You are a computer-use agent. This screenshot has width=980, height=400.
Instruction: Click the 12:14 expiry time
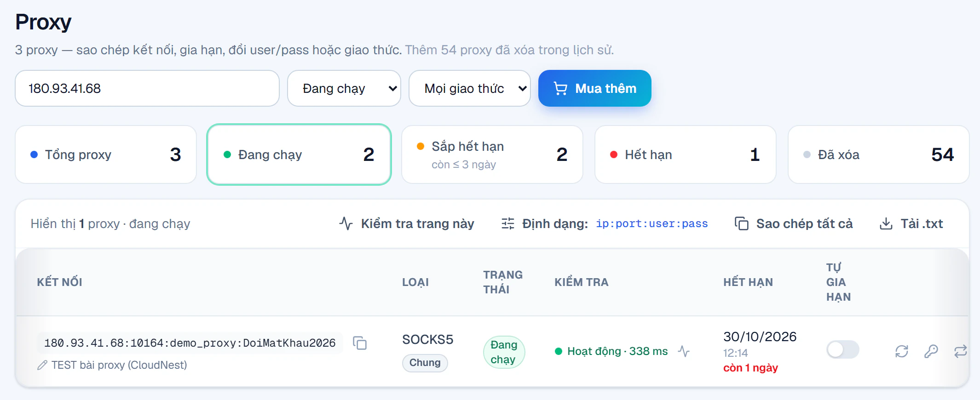tap(736, 353)
